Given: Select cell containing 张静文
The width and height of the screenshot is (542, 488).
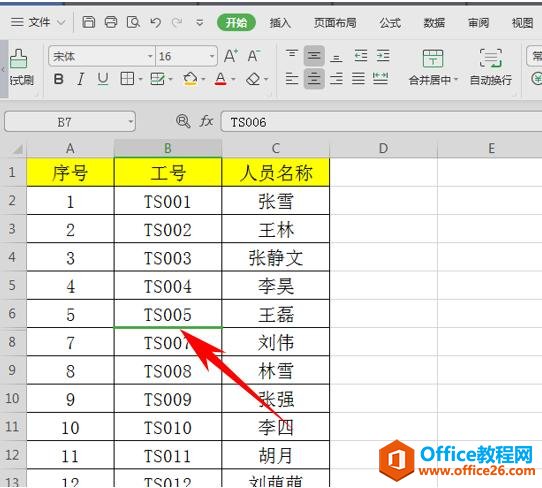Looking at the screenshot, I should pyautogui.click(x=276, y=257).
